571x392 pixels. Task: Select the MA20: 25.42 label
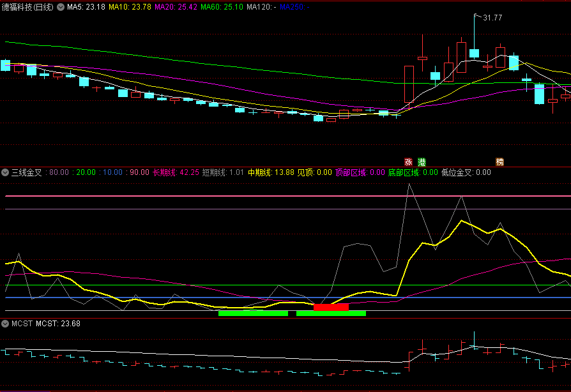pos(176,7)
